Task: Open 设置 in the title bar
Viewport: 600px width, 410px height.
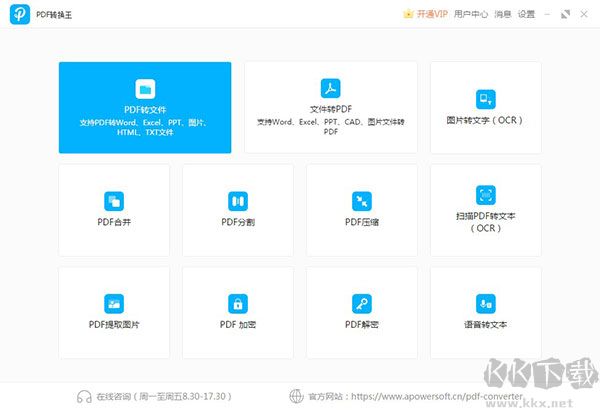Action: point(526,14)
